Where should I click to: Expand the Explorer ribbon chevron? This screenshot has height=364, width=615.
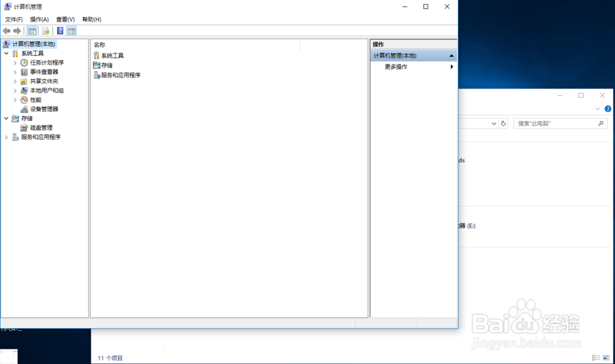click(x=598, y=109)
